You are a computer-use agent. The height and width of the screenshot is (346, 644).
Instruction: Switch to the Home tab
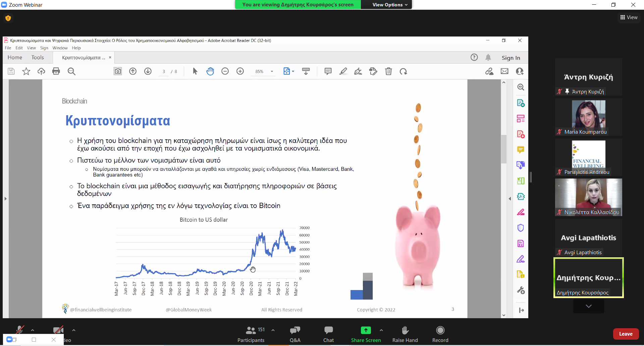click(15, 57)
